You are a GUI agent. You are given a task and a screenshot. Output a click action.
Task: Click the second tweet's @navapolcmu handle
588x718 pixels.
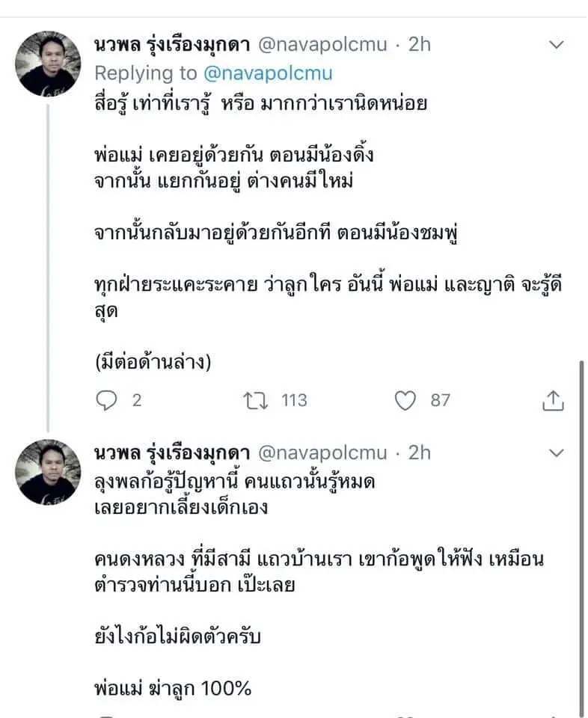322,453
